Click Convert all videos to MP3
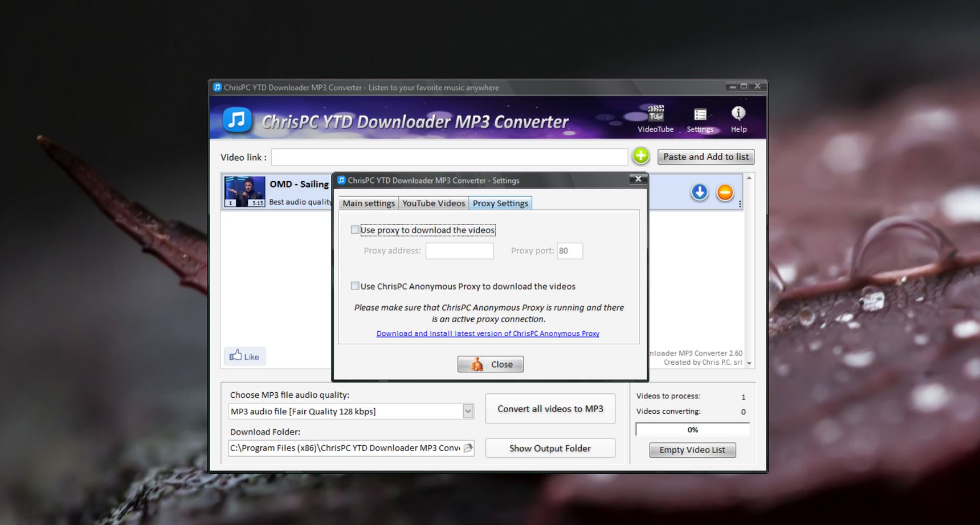Viewport: 980px width, 525px height. 550,409
